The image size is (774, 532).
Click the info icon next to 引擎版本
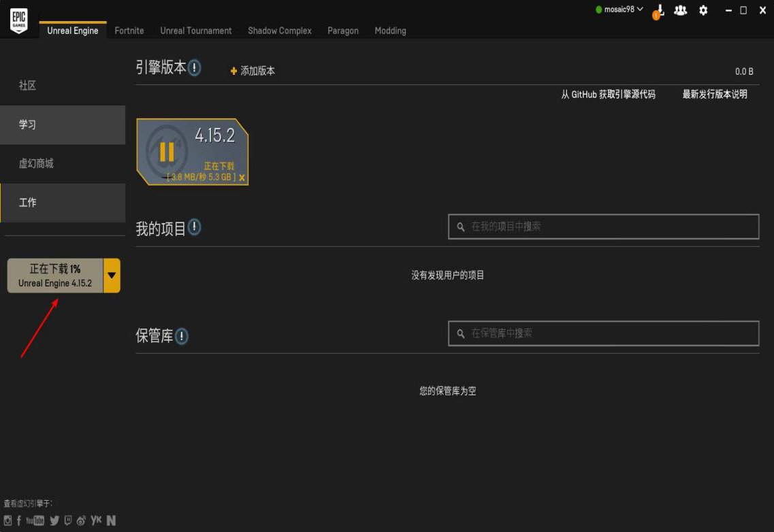tap(194, 67)
